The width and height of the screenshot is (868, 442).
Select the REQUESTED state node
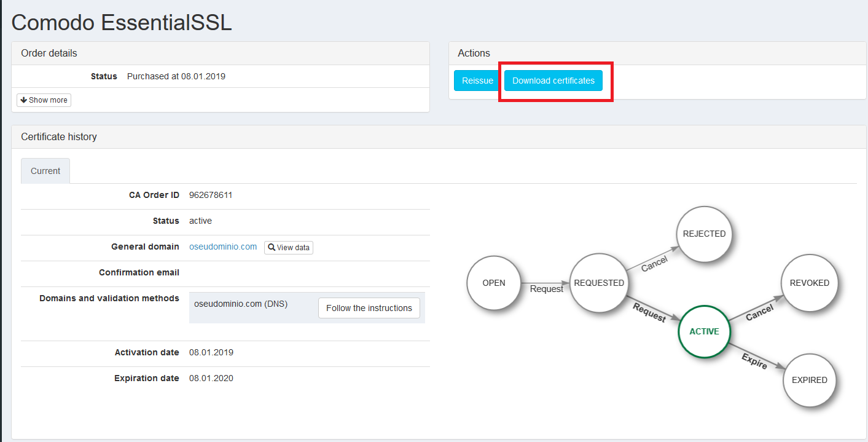[x=598, y=283]
